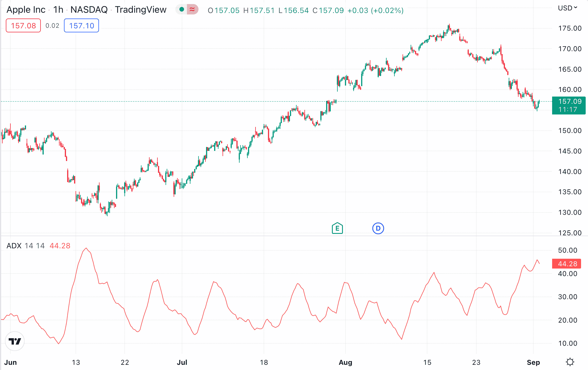This screenshot has height=370, width=588.
Task: Open the USD currency dropdown
Action: click(567, 8)
